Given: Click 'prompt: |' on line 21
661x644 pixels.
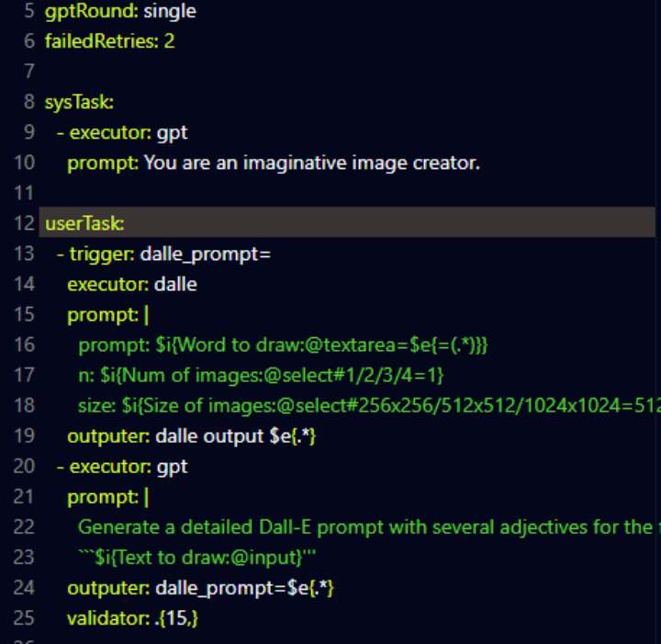Looking at the screenshot, I should 108,497.
